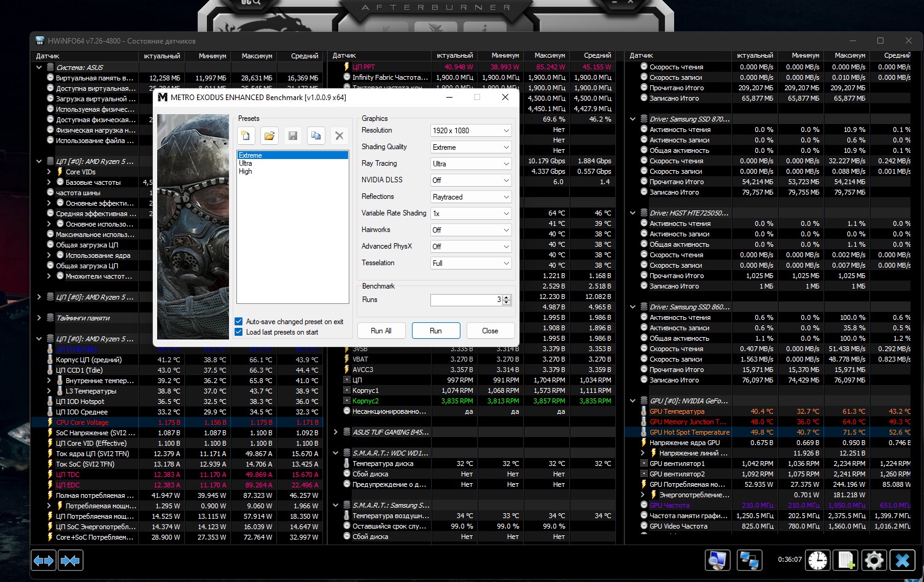Decrease Runs count with down arrow

pos(507,303)
